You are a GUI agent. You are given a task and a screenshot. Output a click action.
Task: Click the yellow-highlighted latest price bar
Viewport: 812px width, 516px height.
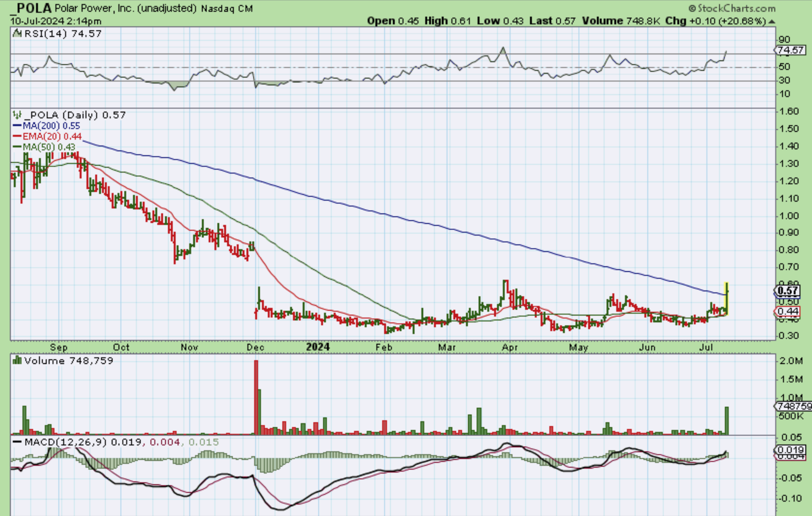coord(727,299)
